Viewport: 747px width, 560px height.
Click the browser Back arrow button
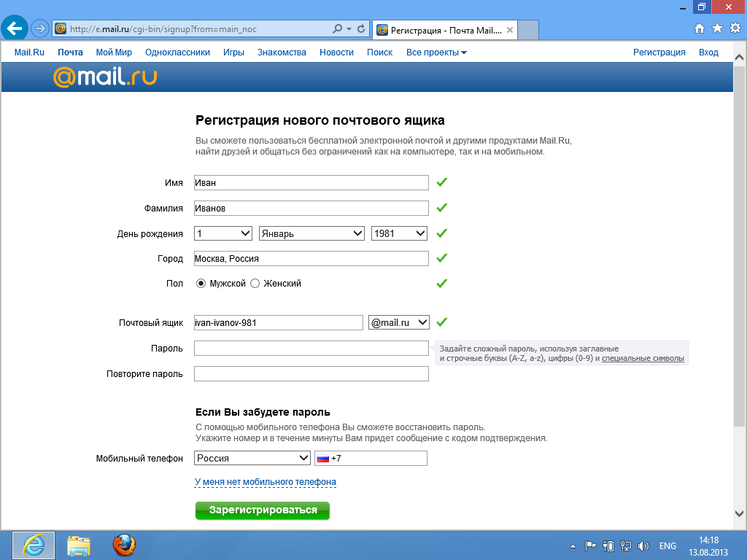pos(15,28)
